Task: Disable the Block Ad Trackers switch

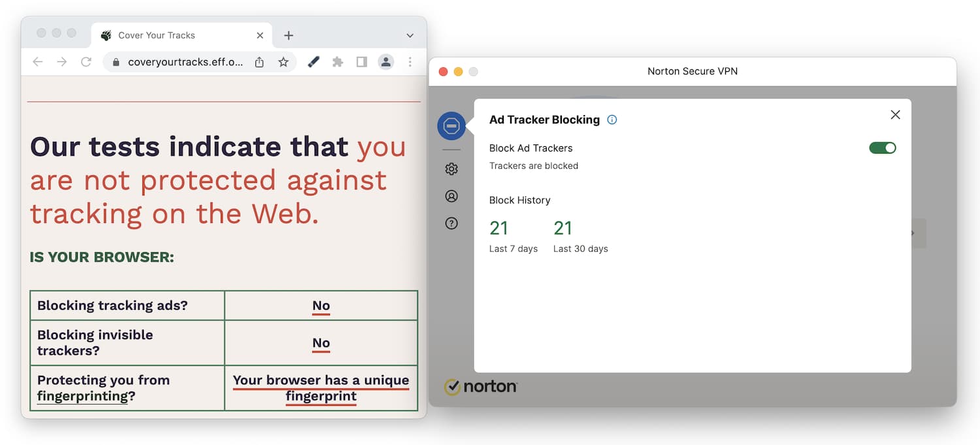Action: click(x=883, y=148)
